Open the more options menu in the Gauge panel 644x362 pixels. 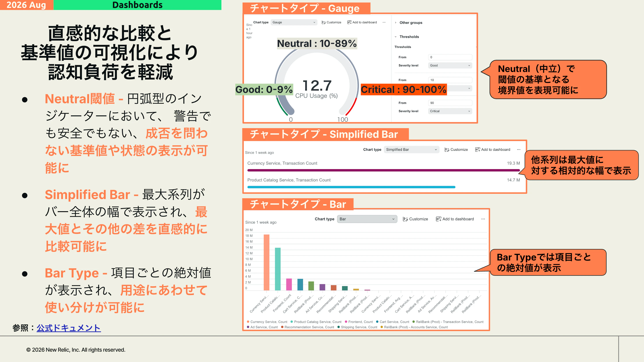[x=384, y=22]
